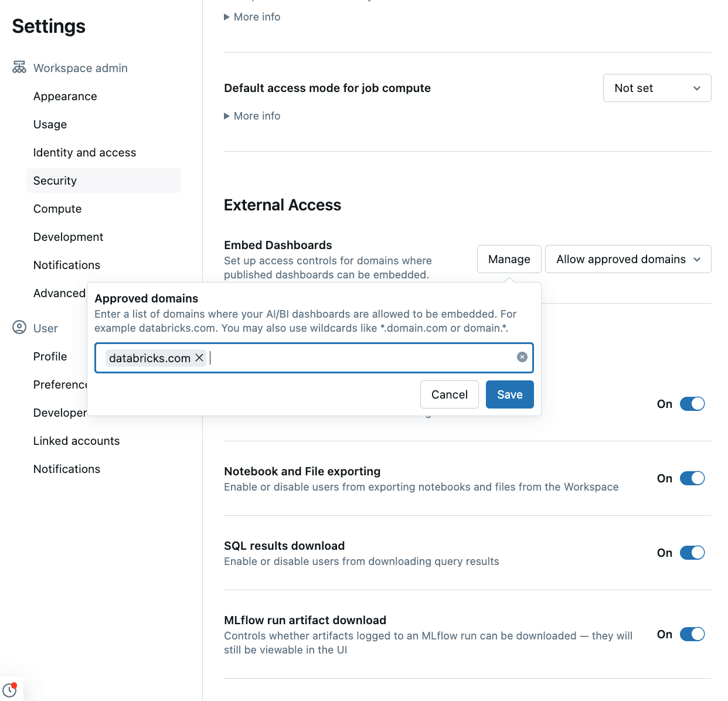This screenshot has height=701, width=728.
Task: Open Allow approved domains dropdown
Action: 628,259
